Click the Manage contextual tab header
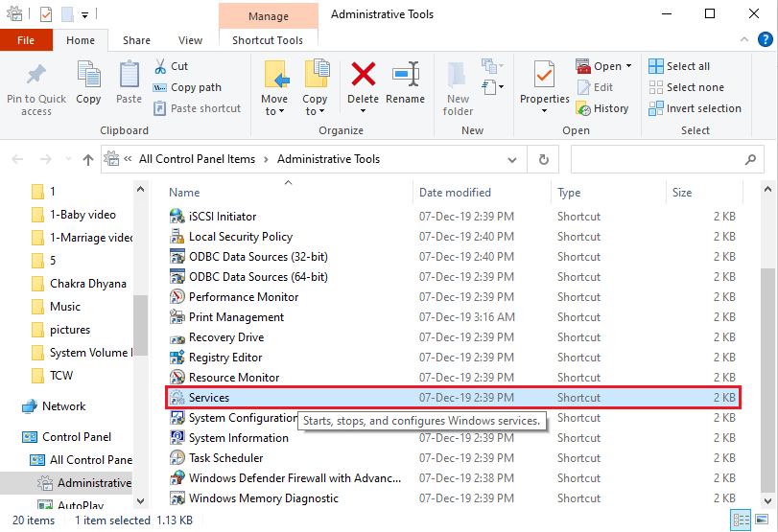 tap(269, 16)
